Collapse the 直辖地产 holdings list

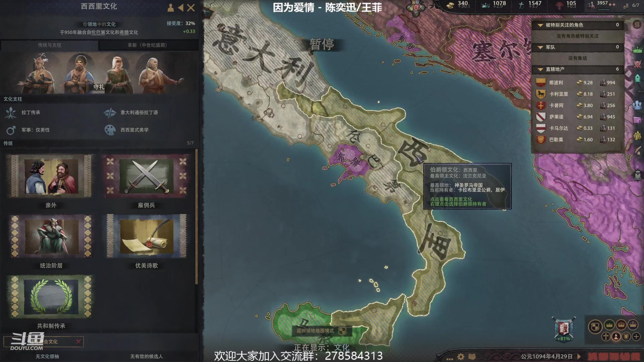tap(540, 69)
